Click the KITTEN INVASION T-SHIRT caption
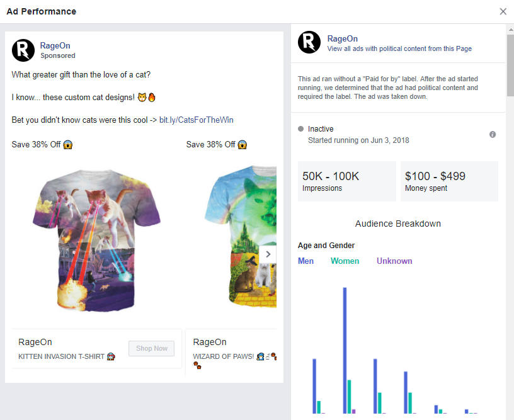 [x=66, y=356]
